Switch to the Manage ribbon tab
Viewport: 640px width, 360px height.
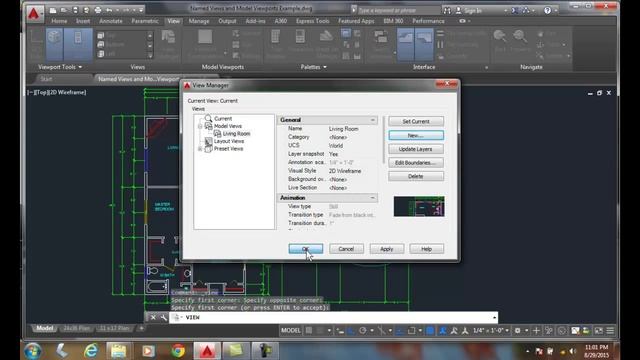coord(199,21)
